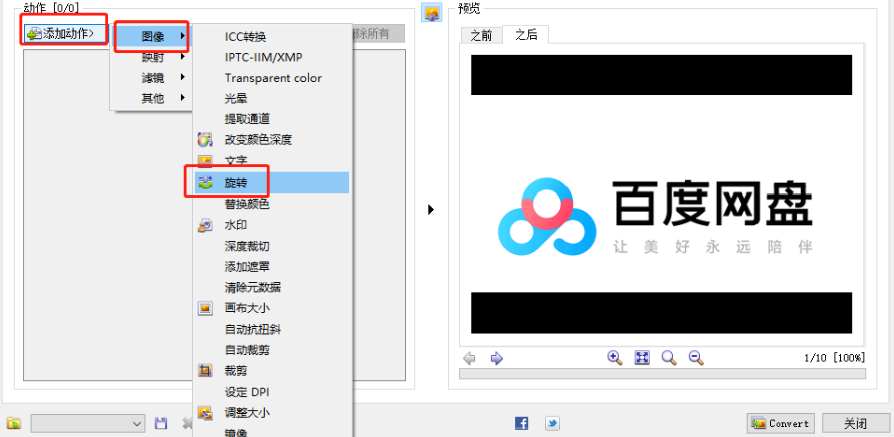Click the load script folder icon
The image size is (894, 437).
tap(14, 423)
